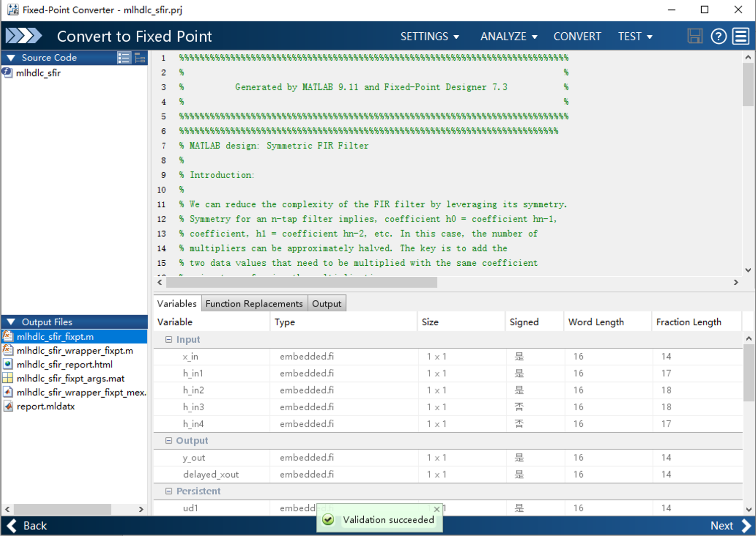This screenshot has height=536, width=756.
Task: Switch to the Function Replacements tab
Action: point(254,303)
